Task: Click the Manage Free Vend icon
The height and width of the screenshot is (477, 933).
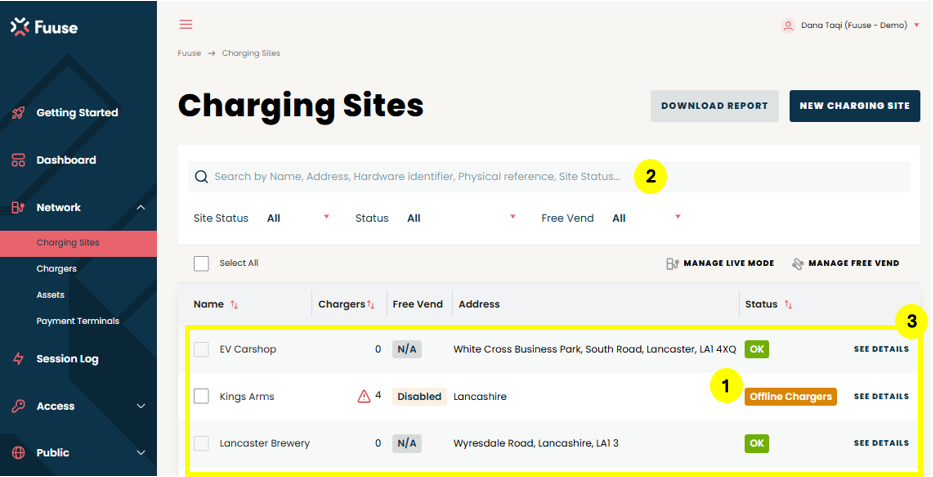Action: pyautogui.click(x=797, y=263)
